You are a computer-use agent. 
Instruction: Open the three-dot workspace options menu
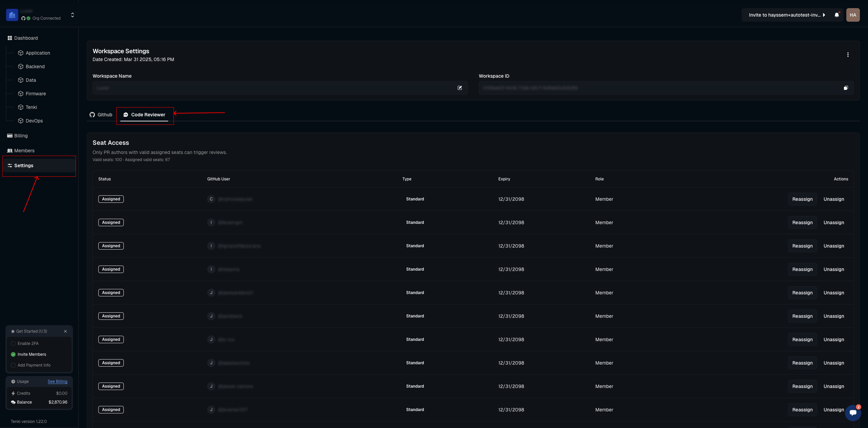(848, 55)
